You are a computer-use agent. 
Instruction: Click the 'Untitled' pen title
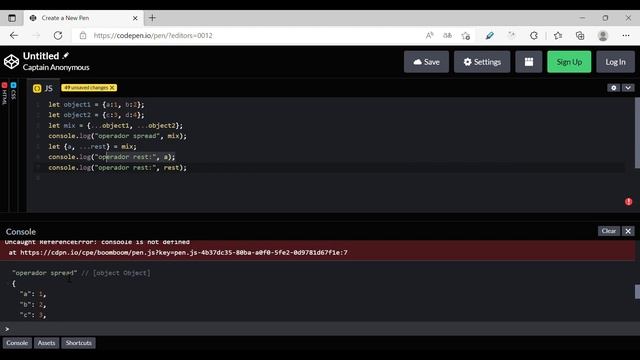tap(41, 56)
